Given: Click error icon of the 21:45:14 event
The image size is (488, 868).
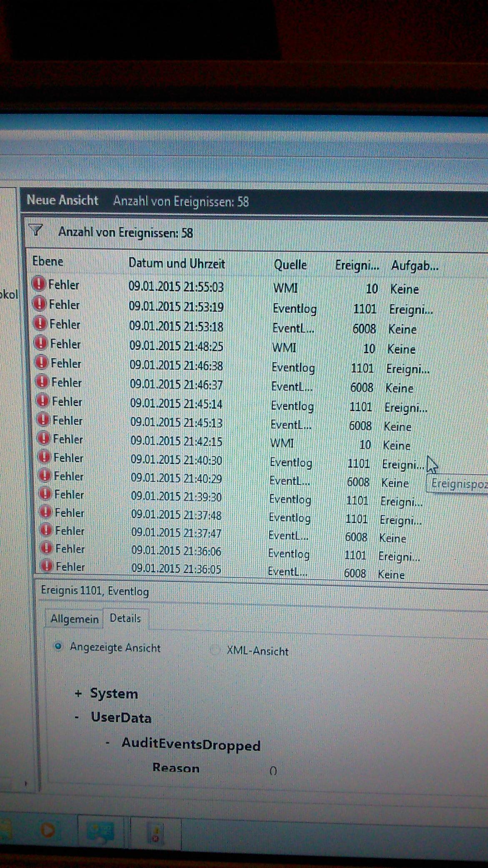Looking at the screenshot, I should (43, 401).
